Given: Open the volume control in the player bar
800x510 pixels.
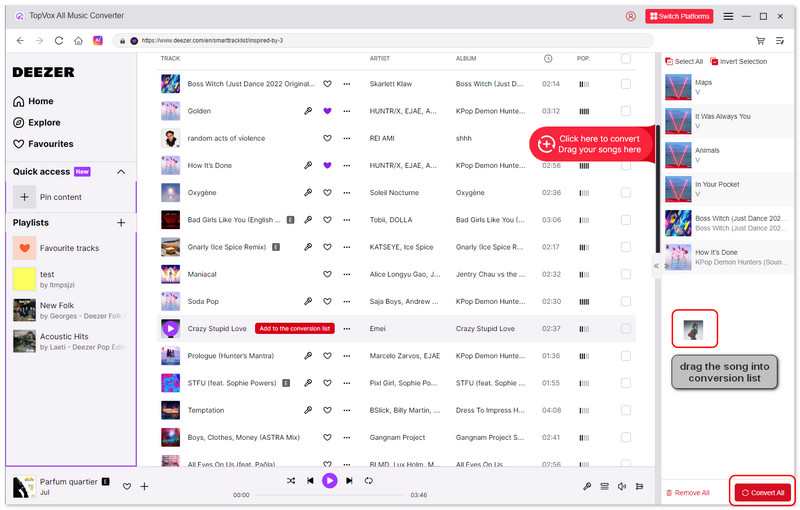Looking at the screenshot, I should pyautogui.click(x=622, y=486).
